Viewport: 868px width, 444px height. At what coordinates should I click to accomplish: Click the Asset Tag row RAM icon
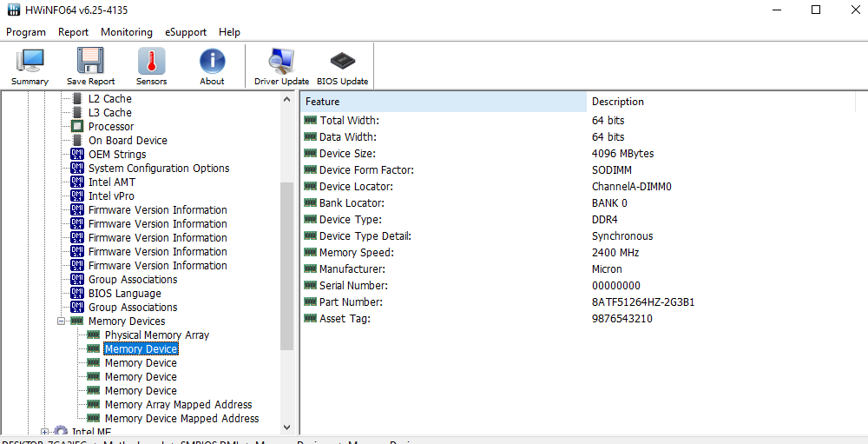point(311,319)
